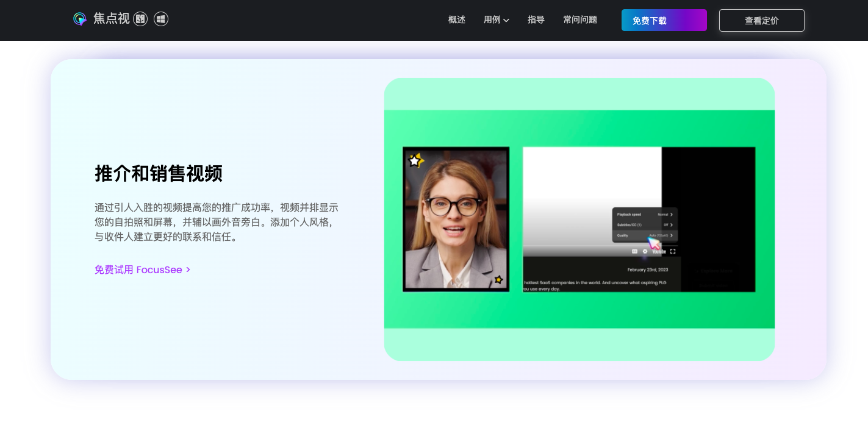Viewport: 868px width, 422px height.
Task: Click the CC subtitles icon in the player
Action: [x=634, y=251]
